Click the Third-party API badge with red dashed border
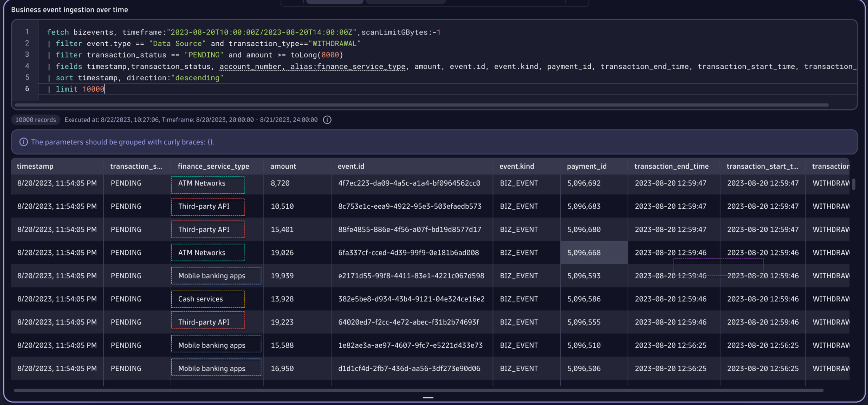The image size is (868, 406). coord(208,206)
